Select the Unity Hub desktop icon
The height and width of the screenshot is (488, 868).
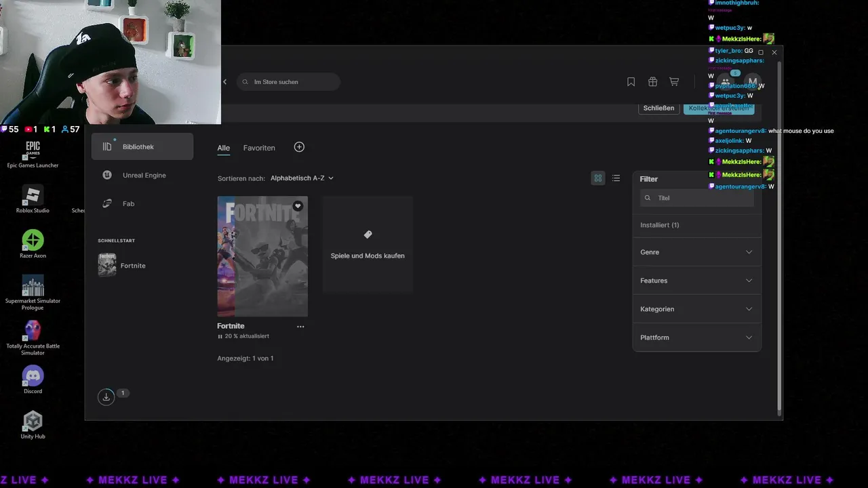pyautogui.click(x=33, y=425)
